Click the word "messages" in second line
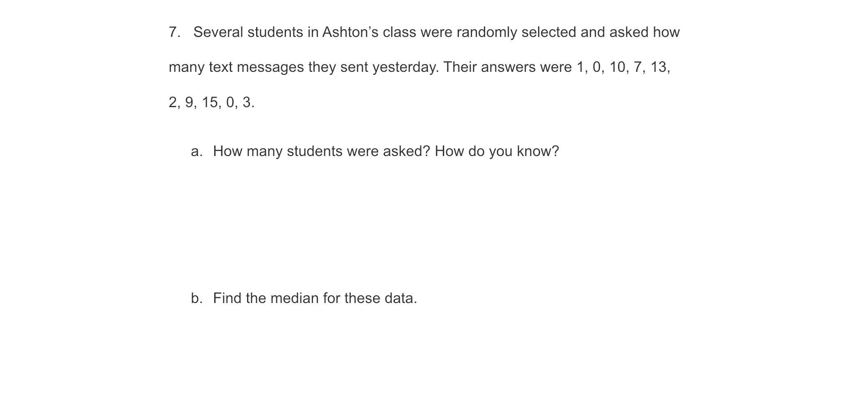This screenshot has width=868, height=411. [x=270, y=67]
